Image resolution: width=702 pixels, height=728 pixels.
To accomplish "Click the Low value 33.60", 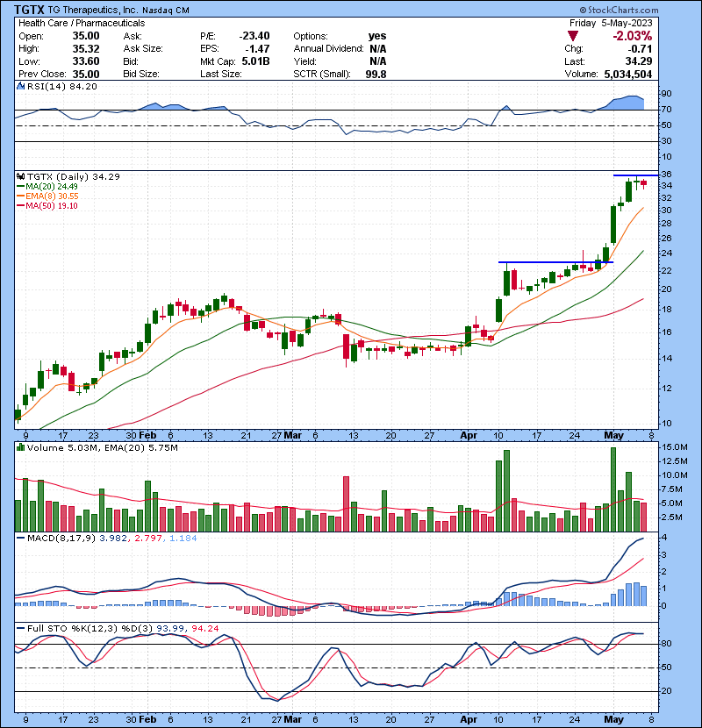I will pyautogui.click(x=86, y=61).
